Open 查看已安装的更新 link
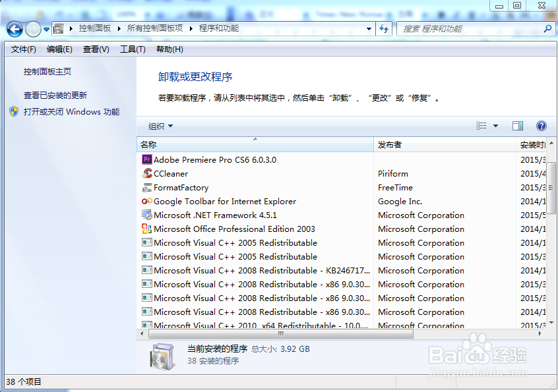This screenshot has height=392, width=558. click(x=55, y=96)
